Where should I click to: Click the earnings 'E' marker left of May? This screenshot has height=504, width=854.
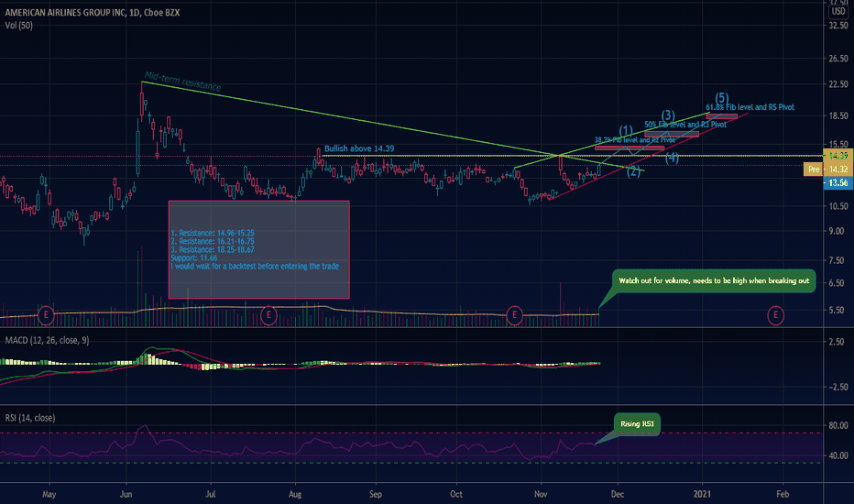pos(47,315)
